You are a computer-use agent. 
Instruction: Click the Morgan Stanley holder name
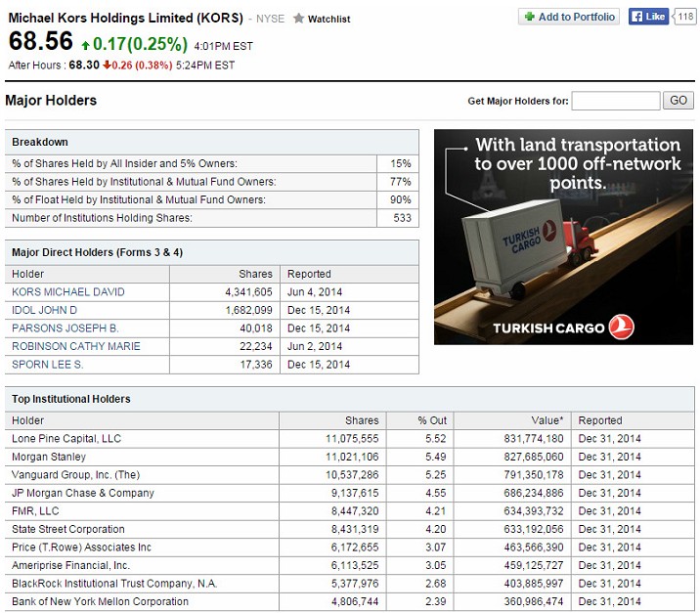[x=49, y=457]
